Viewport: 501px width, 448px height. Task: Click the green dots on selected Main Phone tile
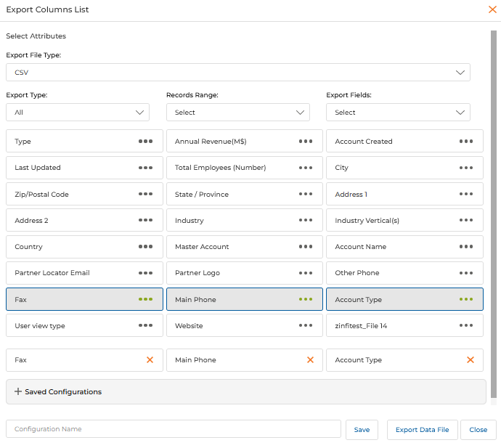[306, 299]
